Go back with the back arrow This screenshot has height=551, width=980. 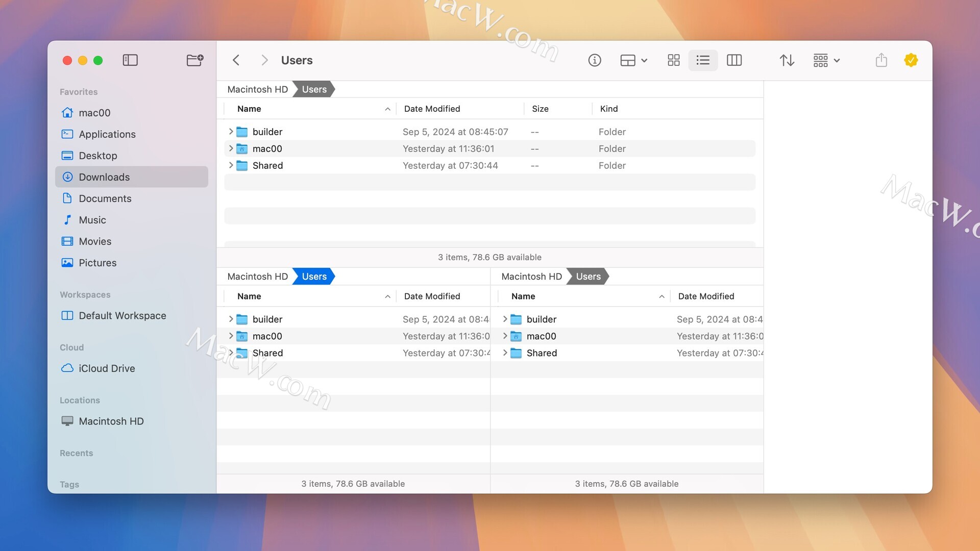point(236,60)
